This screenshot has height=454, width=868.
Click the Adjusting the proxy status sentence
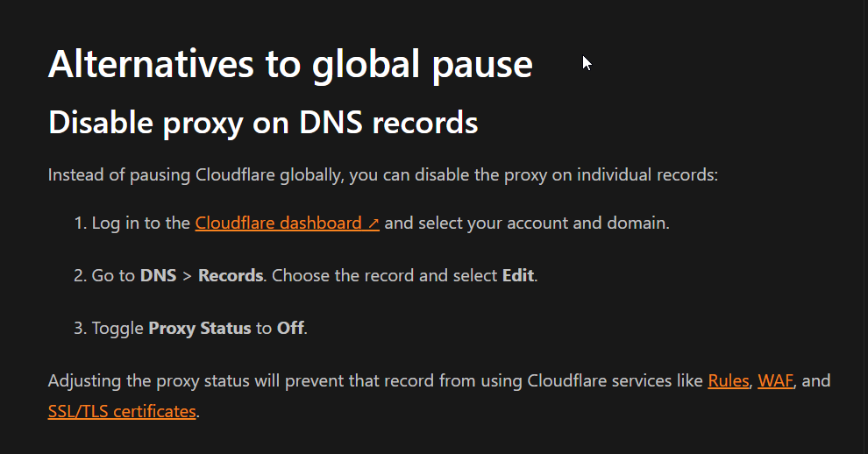(439, 396)
